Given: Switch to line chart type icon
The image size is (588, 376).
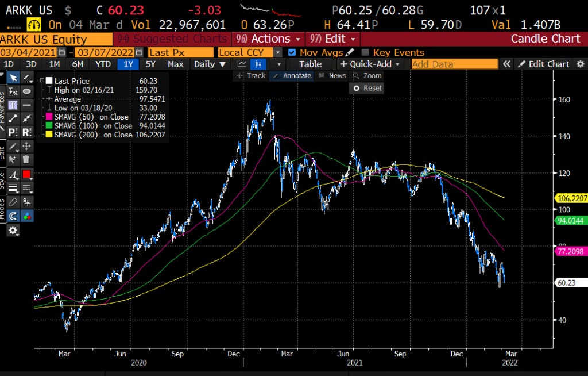Looking at the screenshot, I should 242,64.
